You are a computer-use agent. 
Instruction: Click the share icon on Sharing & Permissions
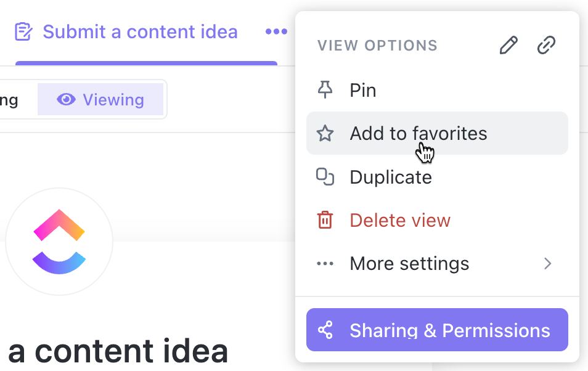tap(325, 330)
